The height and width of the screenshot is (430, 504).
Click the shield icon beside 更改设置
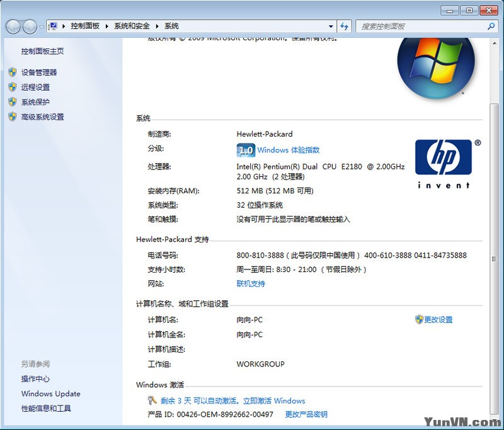click(419, 320)
